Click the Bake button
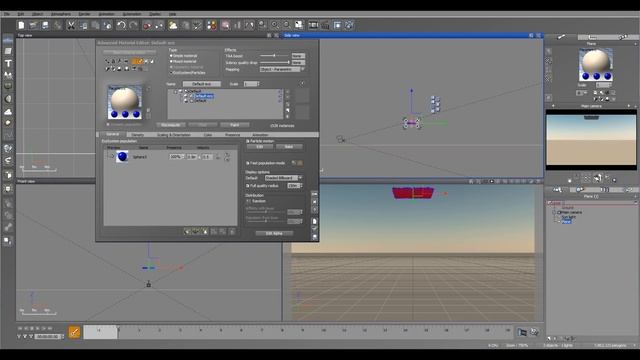 289,147
